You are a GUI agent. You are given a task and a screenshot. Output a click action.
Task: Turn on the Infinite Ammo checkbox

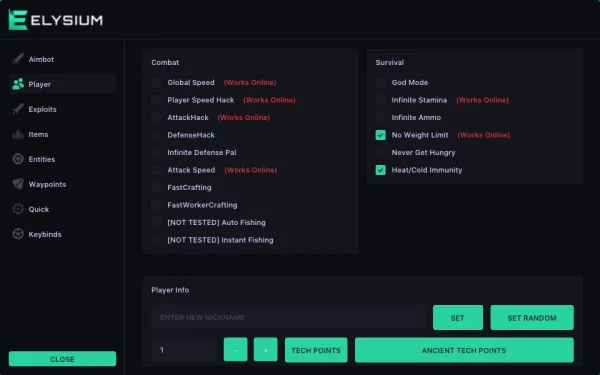click(380, 117)
